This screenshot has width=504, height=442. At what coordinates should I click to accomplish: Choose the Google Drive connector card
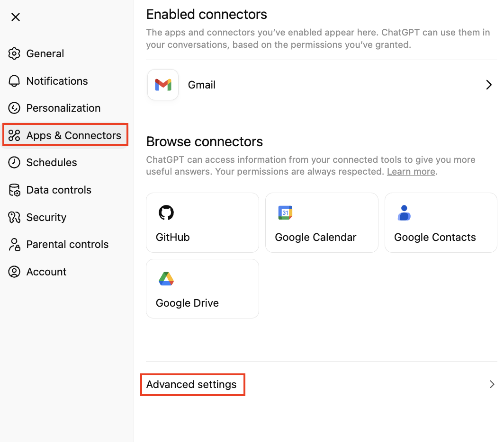click(202, 289)
